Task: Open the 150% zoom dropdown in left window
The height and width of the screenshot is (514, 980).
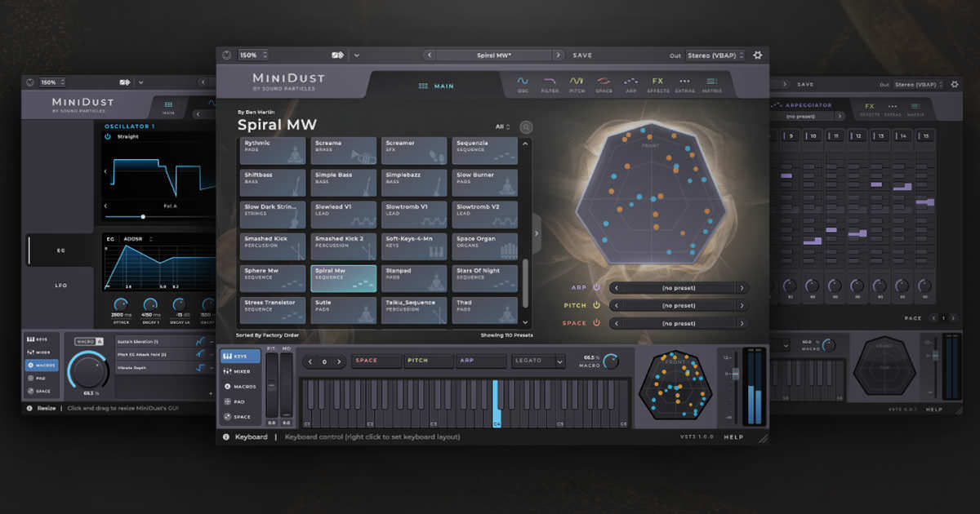Action: coord(52,82)
